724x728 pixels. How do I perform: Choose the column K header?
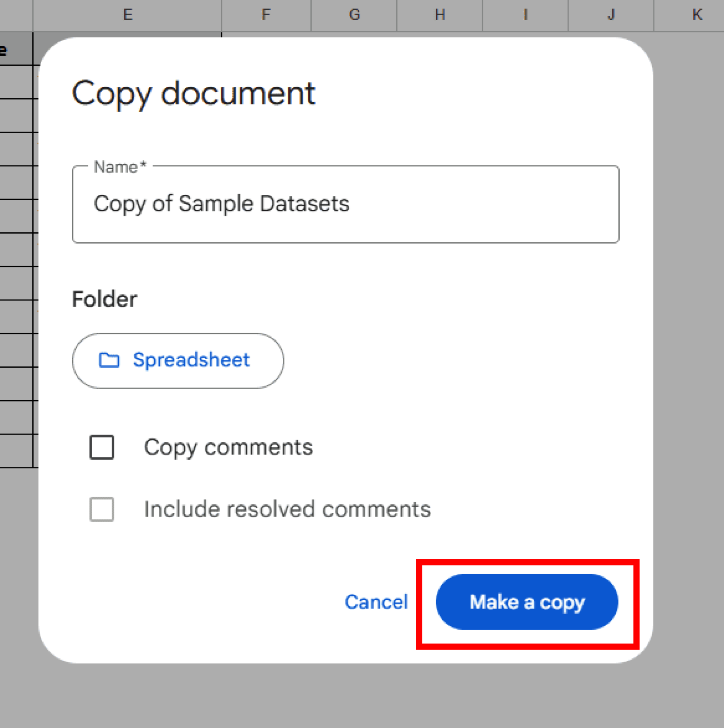[697, 15]
